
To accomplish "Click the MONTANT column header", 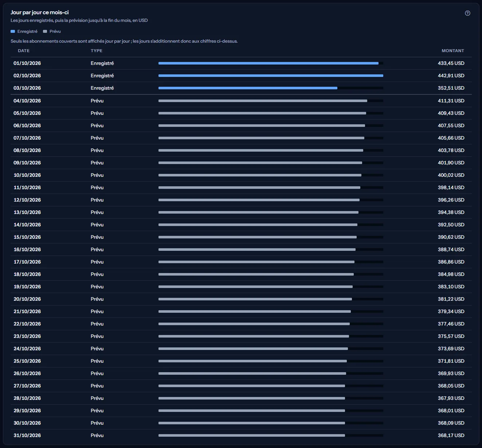I will tap(453, 51).
